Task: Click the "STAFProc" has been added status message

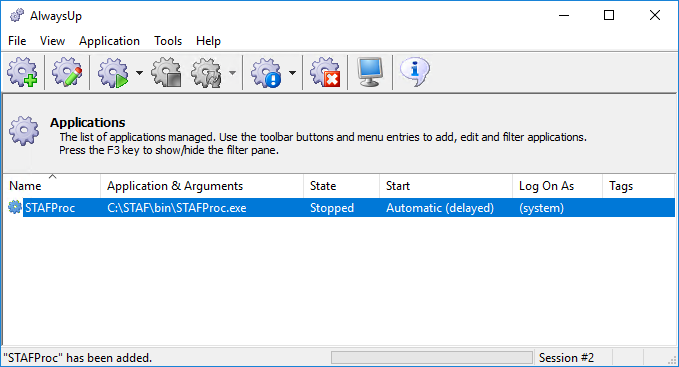Action: pyautogui.click(x=78, y=358)
